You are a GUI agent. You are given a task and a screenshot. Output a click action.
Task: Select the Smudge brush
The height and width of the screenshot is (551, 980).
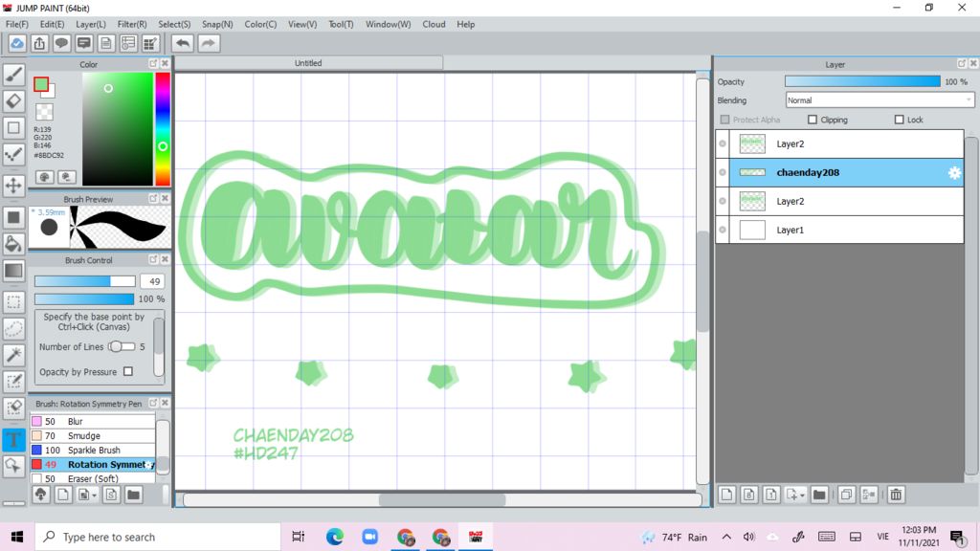93,435
